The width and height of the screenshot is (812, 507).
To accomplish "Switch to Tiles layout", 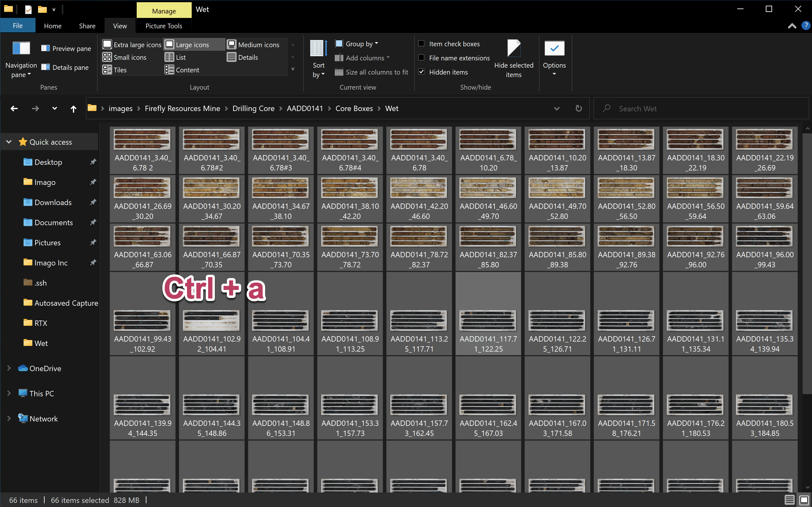I will [115, 70].
